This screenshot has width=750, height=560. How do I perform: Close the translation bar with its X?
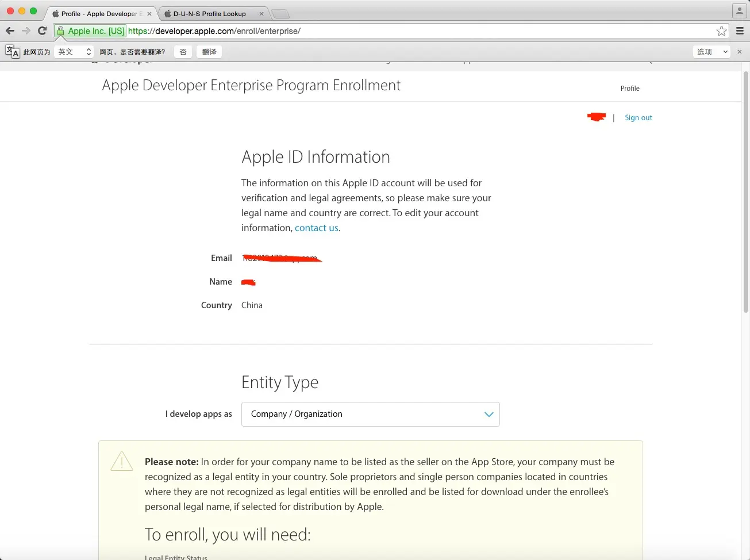[x=740, y=52]
